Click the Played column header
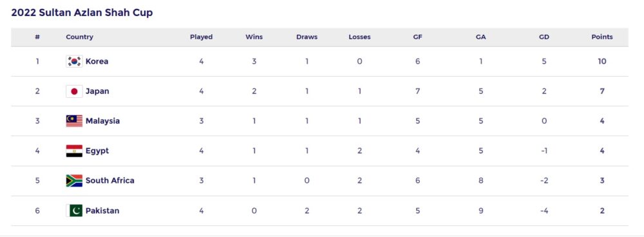Viewport: 644px width, 237px height. tap(201, 37)
